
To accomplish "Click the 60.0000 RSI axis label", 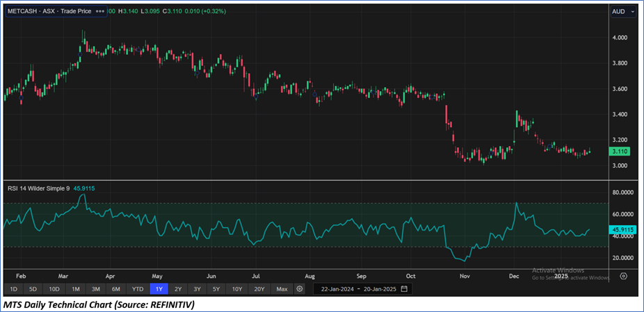I will [622, 214].
